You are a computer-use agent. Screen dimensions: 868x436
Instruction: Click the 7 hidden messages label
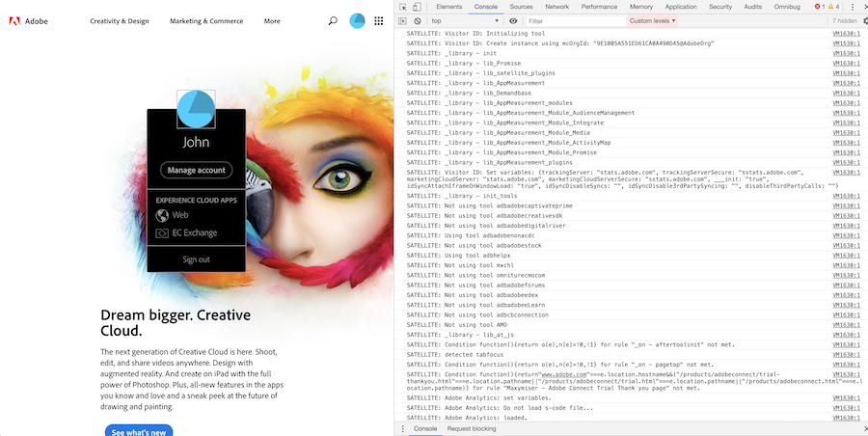[x=845, y=21]
